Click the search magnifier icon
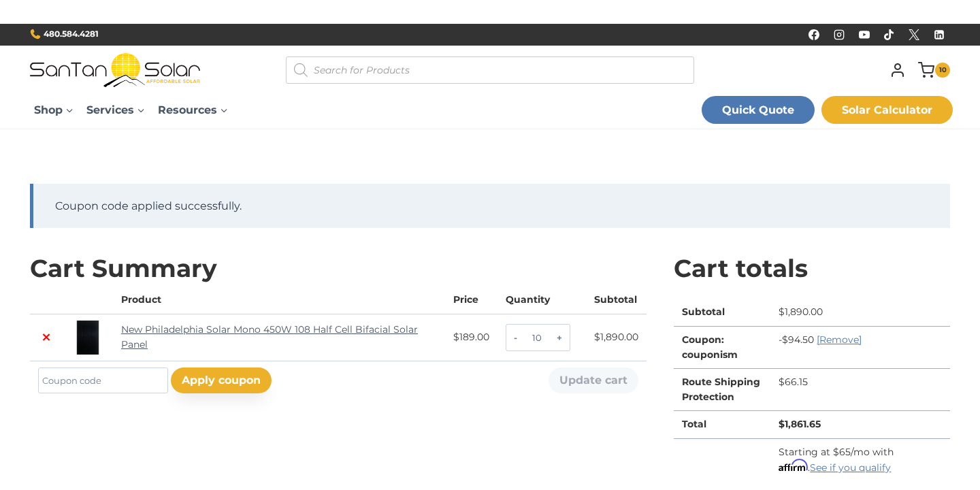980x490 pixels. (300, 70)
